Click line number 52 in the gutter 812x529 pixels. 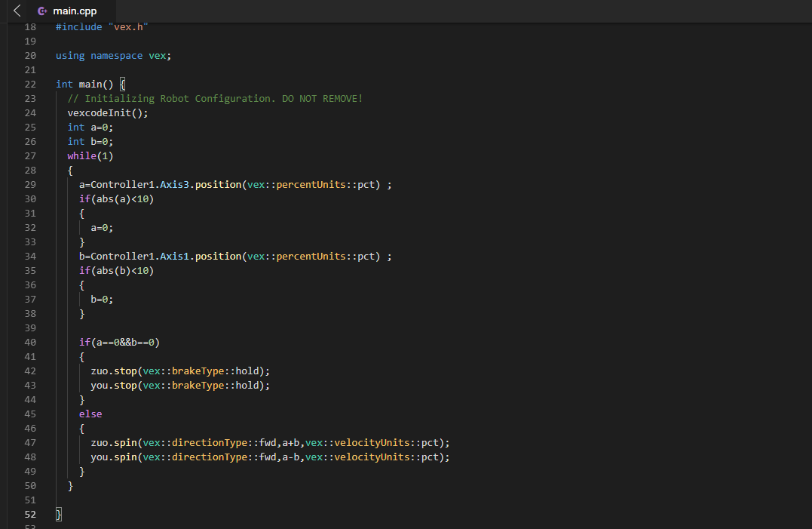(x=30, y=514)
